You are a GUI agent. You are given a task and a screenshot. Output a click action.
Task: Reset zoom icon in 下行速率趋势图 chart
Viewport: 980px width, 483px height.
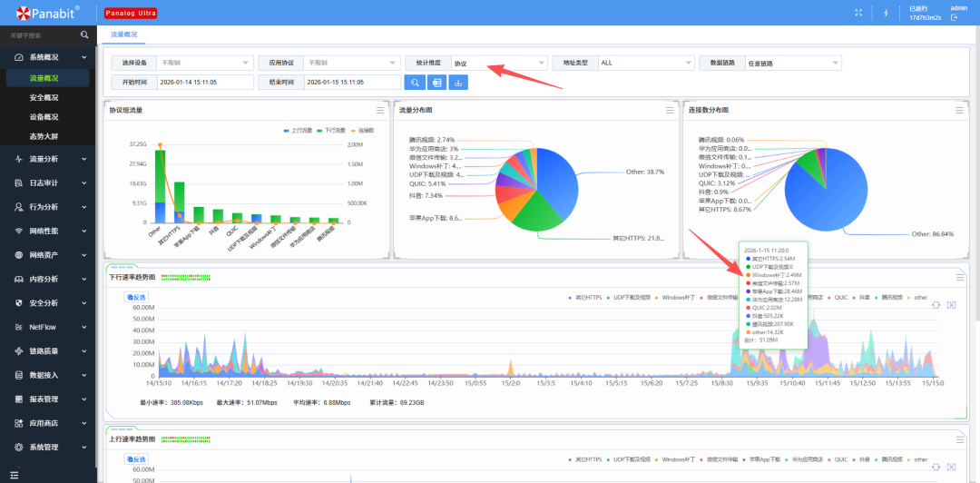coord(951,305)
